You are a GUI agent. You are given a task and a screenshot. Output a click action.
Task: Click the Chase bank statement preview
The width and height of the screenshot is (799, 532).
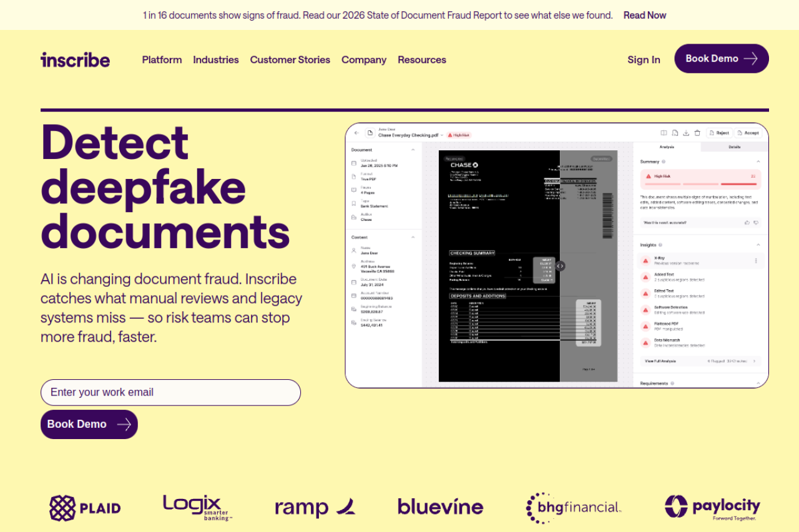click(528, 266)
